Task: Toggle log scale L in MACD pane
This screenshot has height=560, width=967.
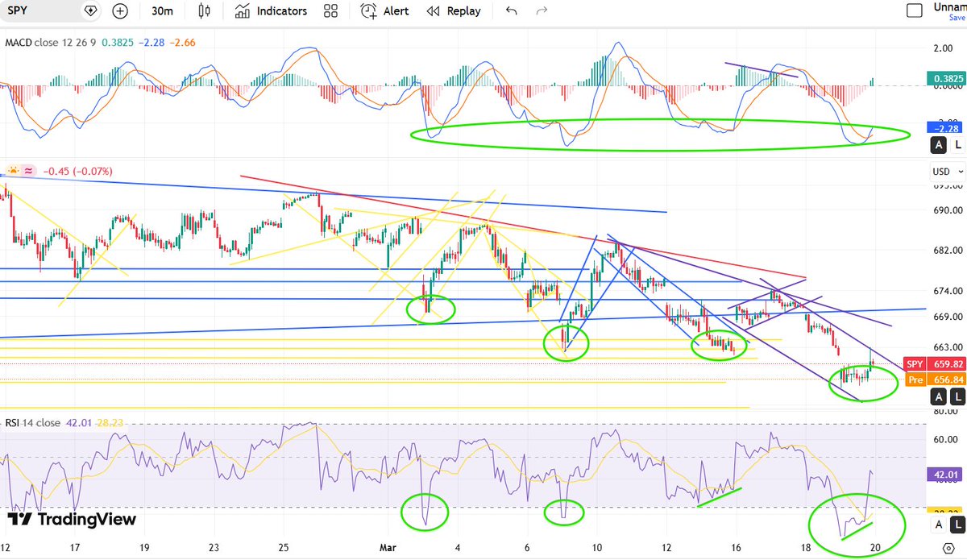Action: pyautogui.click(x=957, y=145)
